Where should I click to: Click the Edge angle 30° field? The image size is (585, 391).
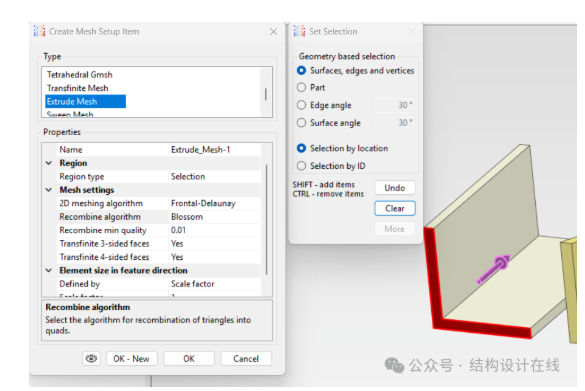coord(394,105)
